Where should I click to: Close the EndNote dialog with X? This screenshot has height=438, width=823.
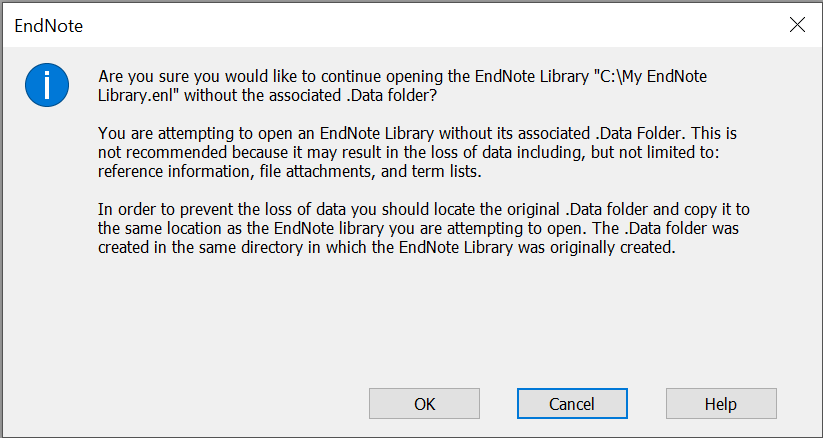pyautogui.click(x=797, y=26)
